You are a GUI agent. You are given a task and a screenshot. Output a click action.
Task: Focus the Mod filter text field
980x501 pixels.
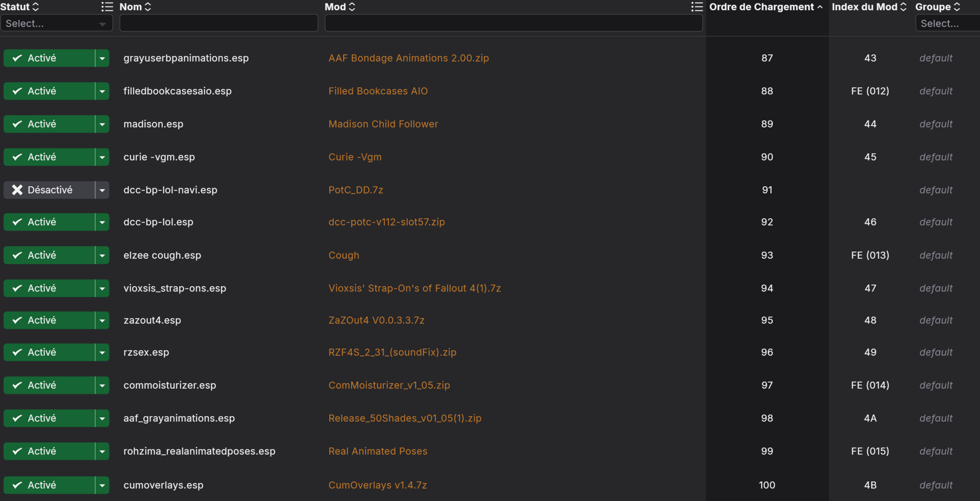(x=513, y=23)
